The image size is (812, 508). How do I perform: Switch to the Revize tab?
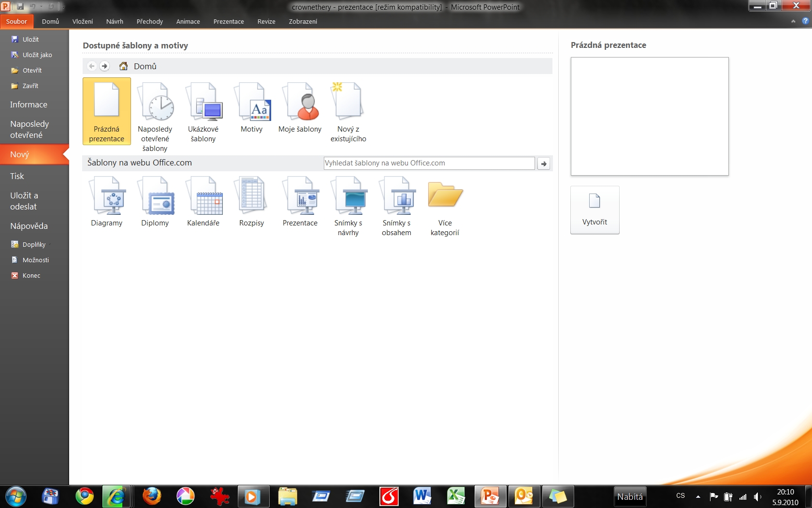(266, 21)
